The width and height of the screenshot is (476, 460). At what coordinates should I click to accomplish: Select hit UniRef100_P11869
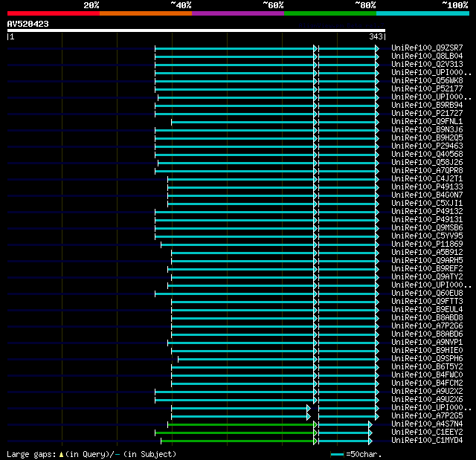(427, 244)
